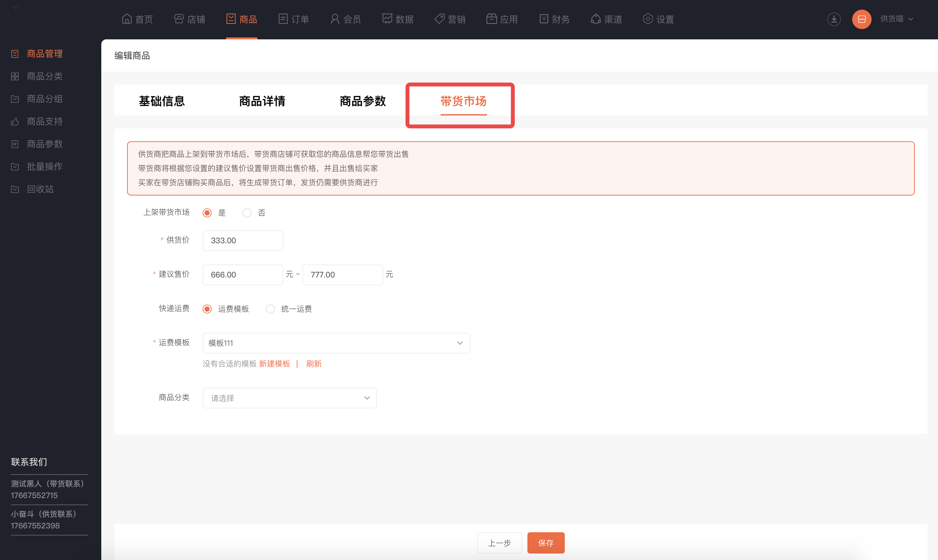The width and height of the screenshot is (938, 560).
Task: Select 运费模板 radio option
Action: point(207,309)
